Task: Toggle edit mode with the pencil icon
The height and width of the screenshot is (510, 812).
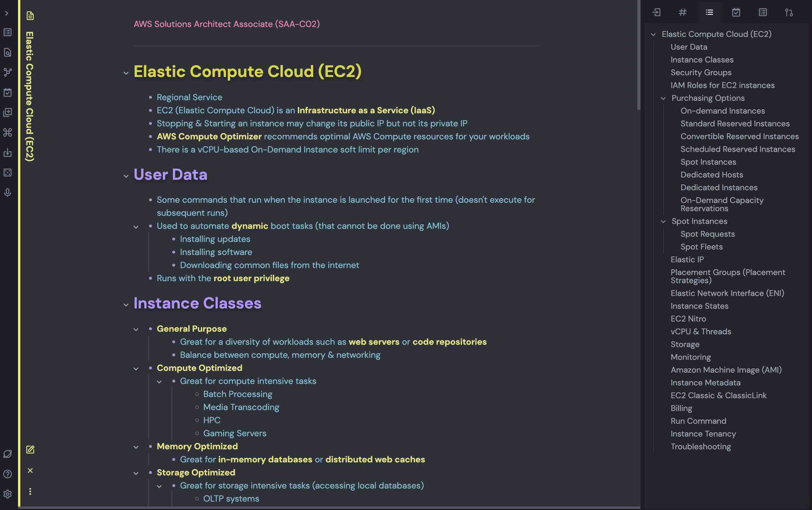Action: (30, 449)
